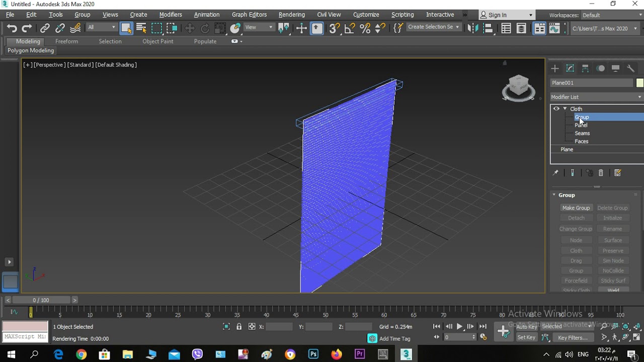Open the Select by Name dialog
This screenshot has height=362, width=644.
[141, 29]
